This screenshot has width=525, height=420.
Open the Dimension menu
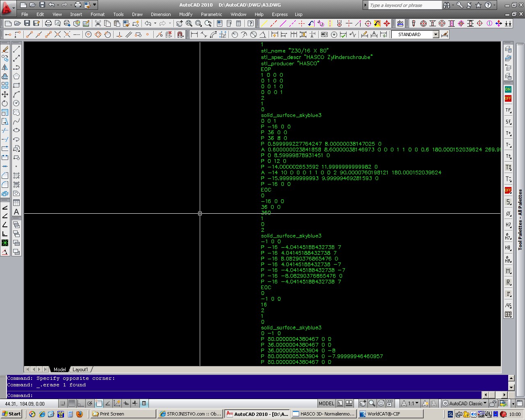pos(161,14)
